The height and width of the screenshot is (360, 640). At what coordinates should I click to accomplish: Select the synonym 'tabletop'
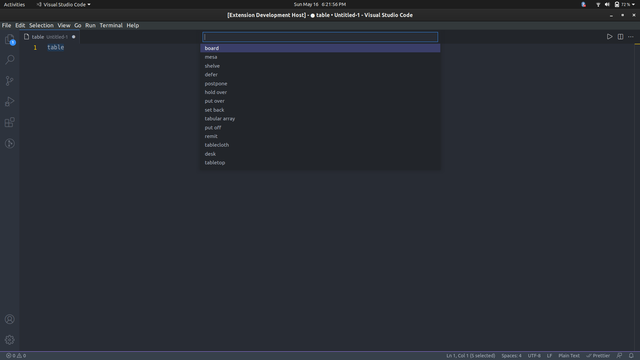[320, 162]
